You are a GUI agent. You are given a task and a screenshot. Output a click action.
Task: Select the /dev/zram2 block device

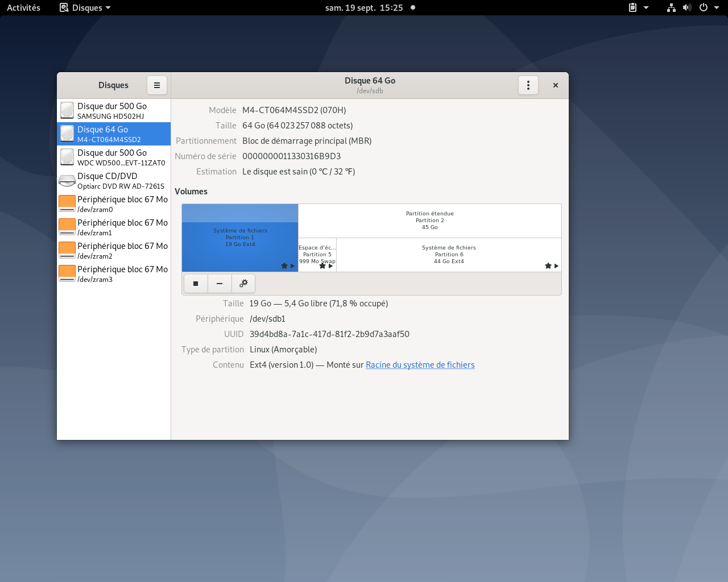114,251
